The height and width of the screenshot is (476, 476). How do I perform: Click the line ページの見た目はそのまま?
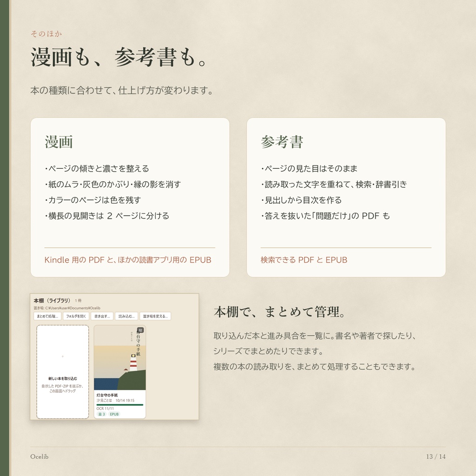coord(309,168)
